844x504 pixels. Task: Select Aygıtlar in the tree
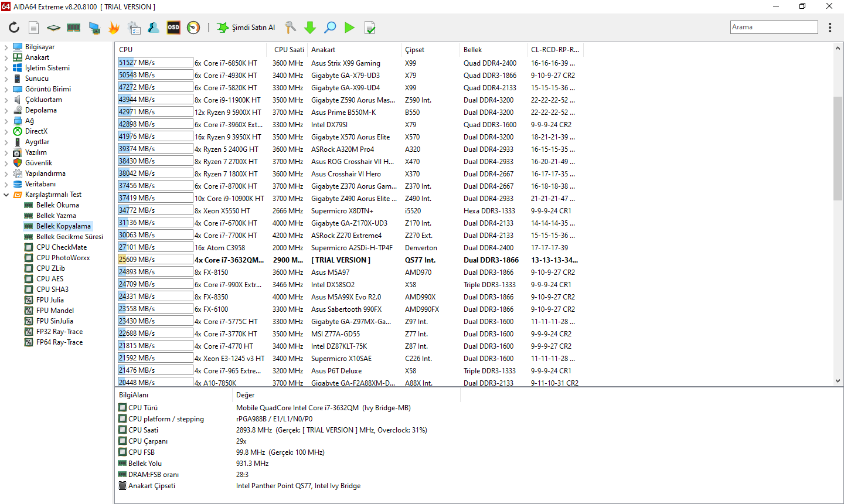37,142
